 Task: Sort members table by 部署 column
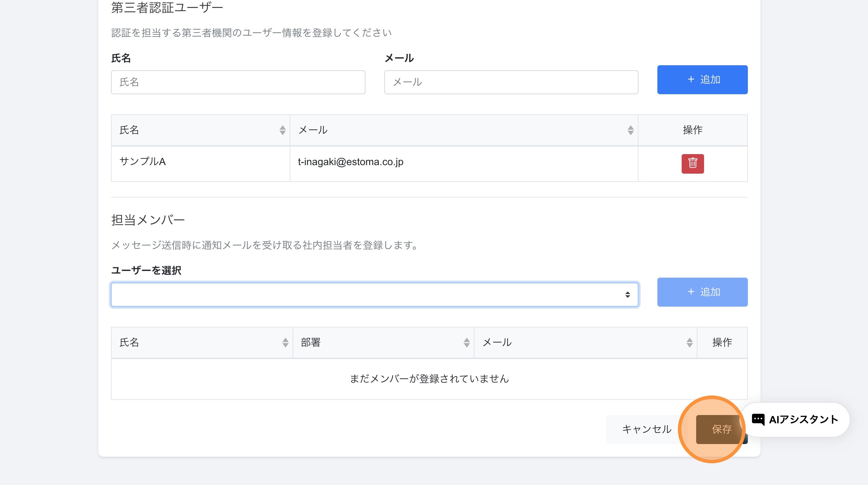click(x=466, y=343)
